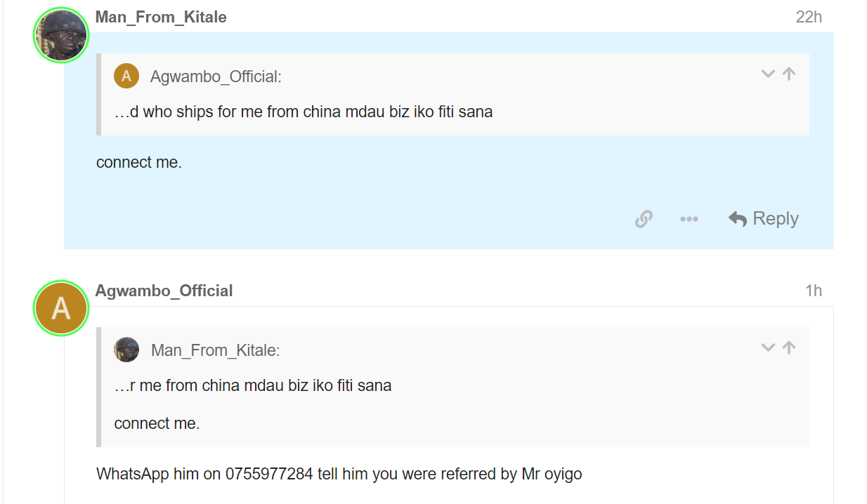
Task: Reply to Man_From_Kitale's post
Action: pyautogui.click(x=763, y=219)
